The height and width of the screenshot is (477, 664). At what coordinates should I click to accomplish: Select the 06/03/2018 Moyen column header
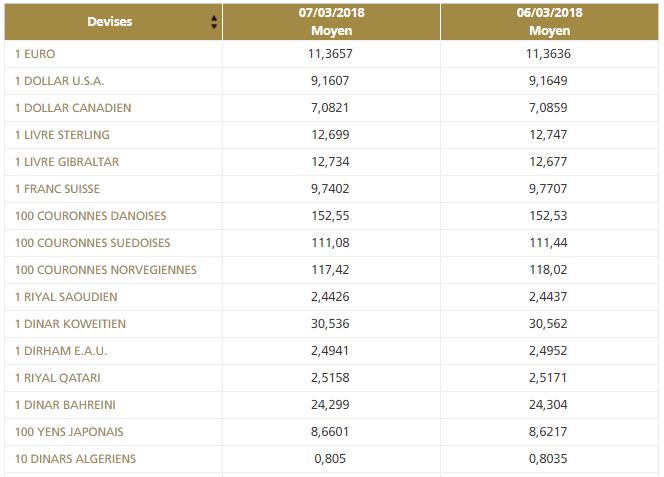[549, 22]
